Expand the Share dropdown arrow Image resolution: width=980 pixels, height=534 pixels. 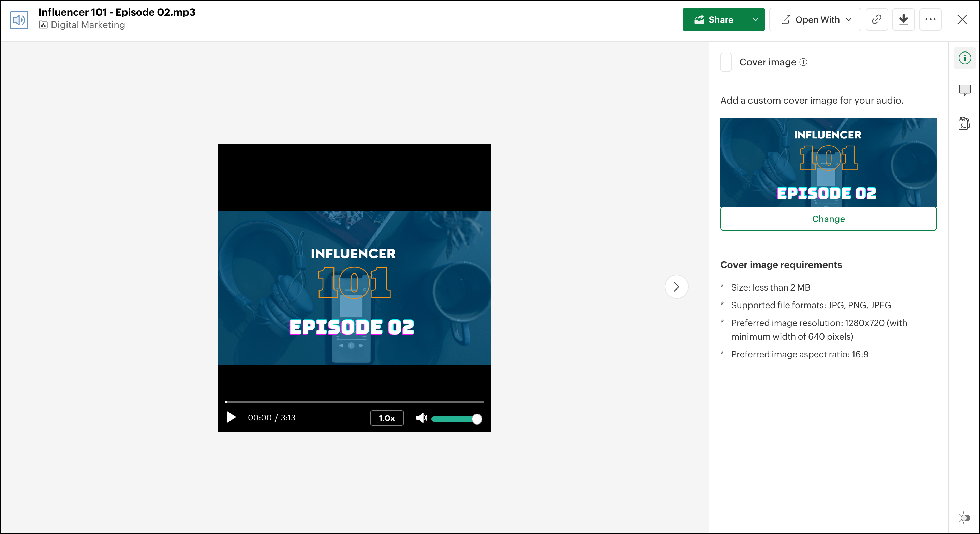click(755, 19)
